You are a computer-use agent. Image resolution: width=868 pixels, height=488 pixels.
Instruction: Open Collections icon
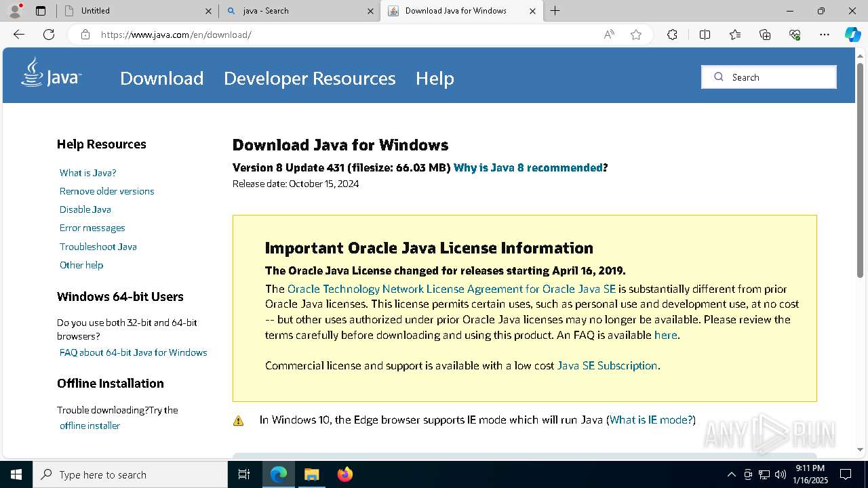pyautogui.click(x=765, y=35)
